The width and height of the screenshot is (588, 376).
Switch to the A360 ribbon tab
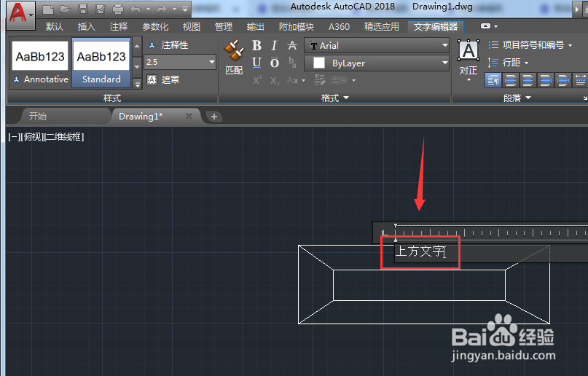tap(339, 27)
